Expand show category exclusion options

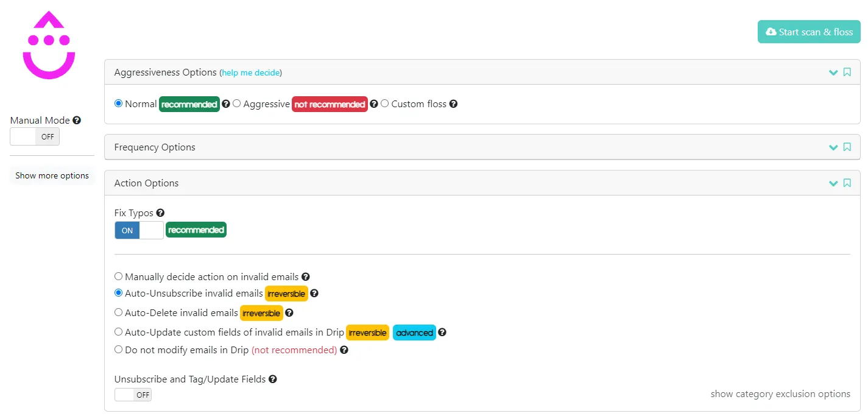click(x=780, y=394)
